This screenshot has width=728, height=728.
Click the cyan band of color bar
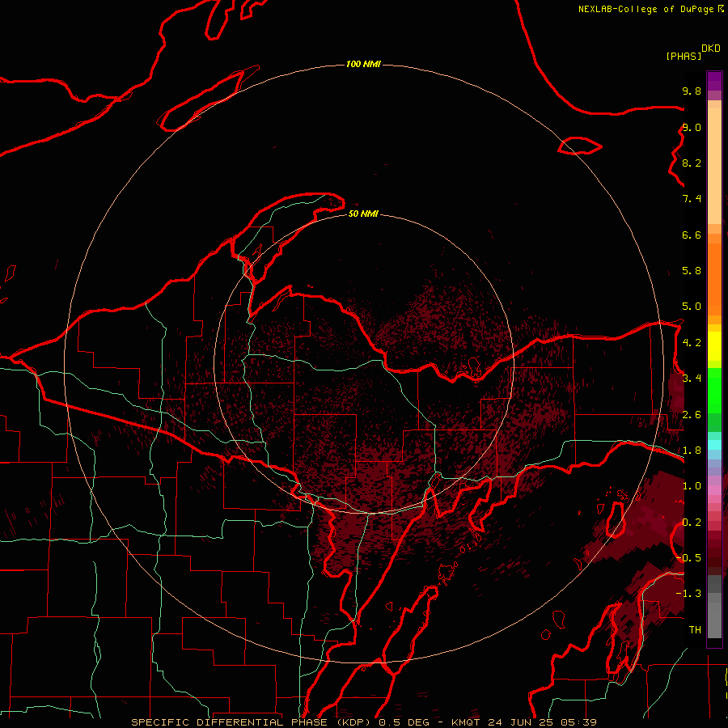[714, 445]
